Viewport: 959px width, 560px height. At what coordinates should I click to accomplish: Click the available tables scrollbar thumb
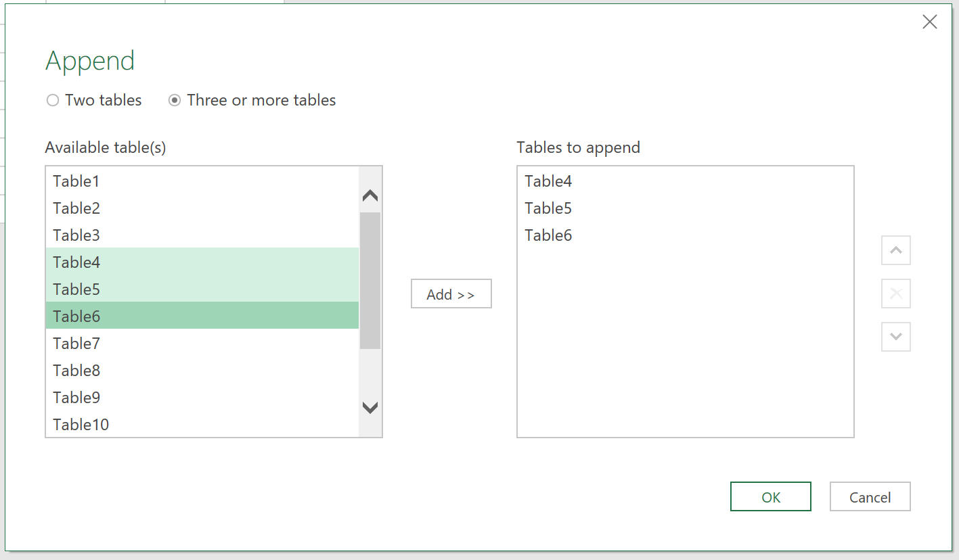370,281
